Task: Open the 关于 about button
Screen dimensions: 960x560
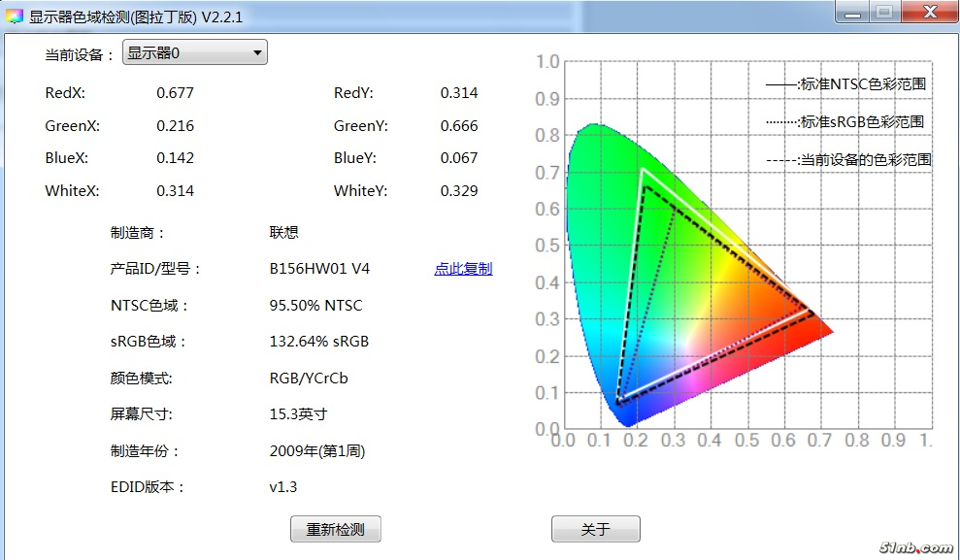Action: [596, 529]
